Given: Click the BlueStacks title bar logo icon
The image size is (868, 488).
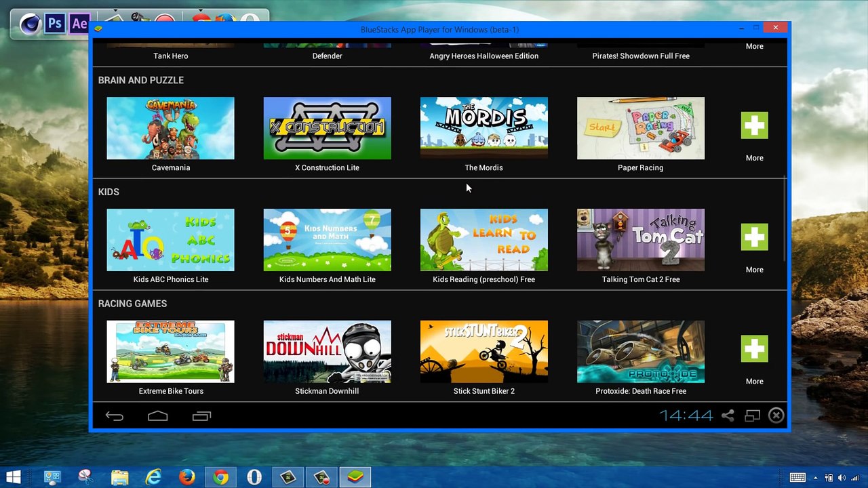Looking at the screenshot, I should click(98, 28).
